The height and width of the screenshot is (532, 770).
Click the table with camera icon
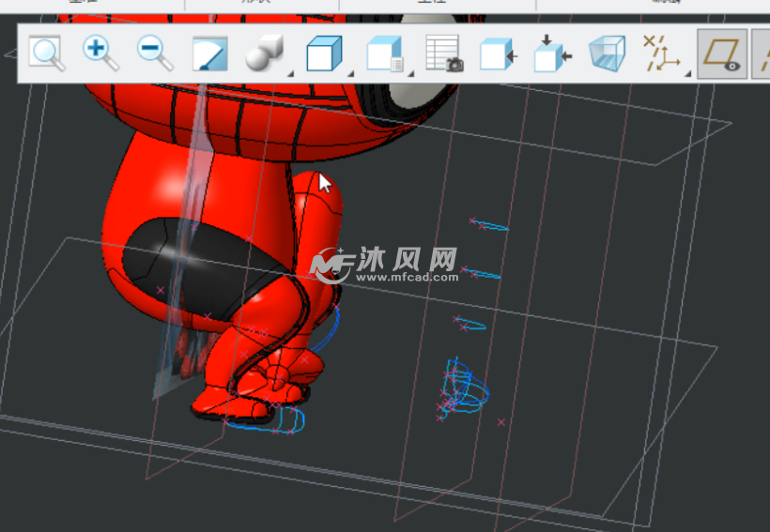(444, 53)
